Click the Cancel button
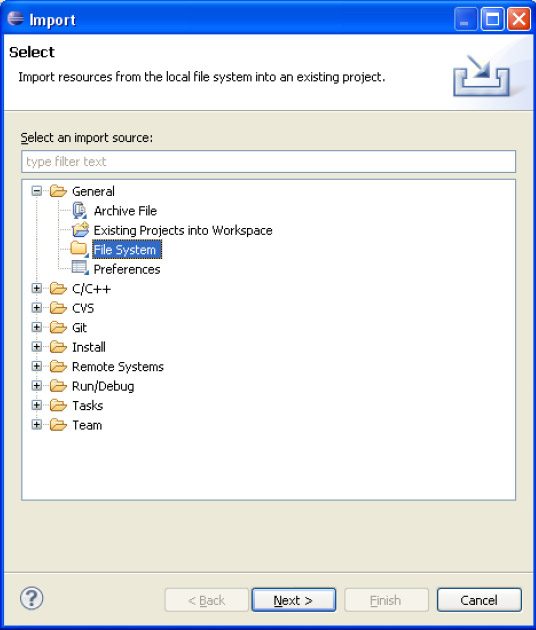Screen dimensions: 536x630 point(479,600)
